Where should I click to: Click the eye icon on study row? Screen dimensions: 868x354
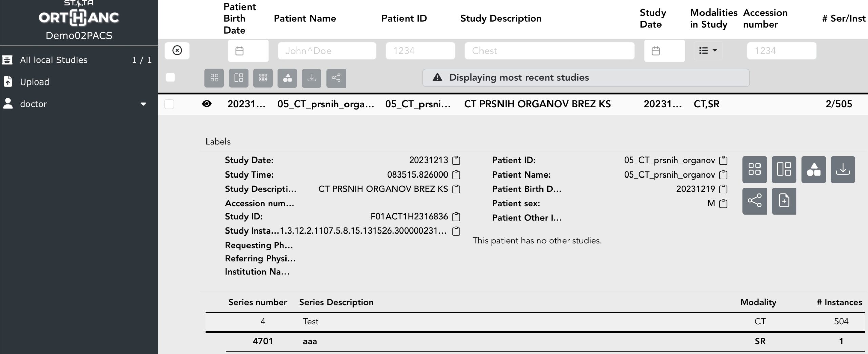(x=206, y=104)
